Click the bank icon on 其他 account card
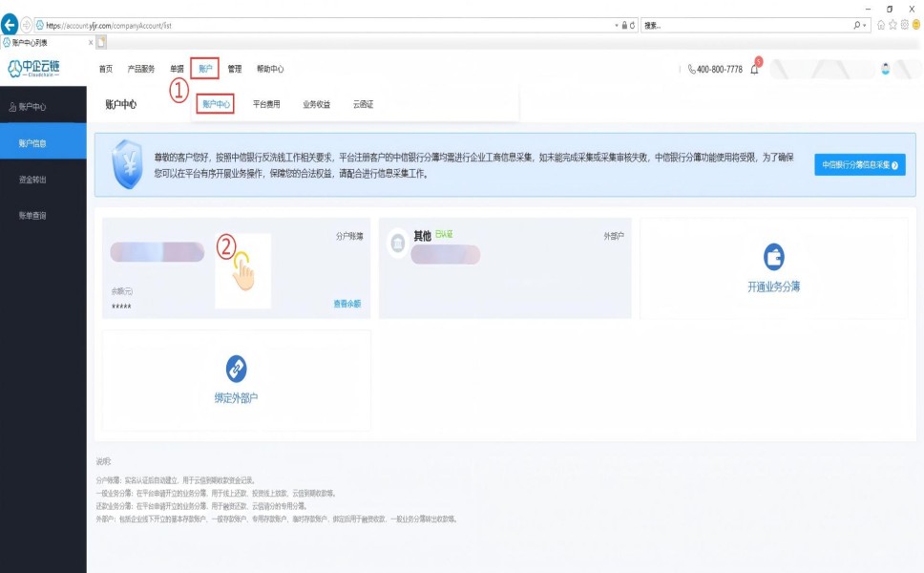Screen dimensions: 924x573 (397, 244)
